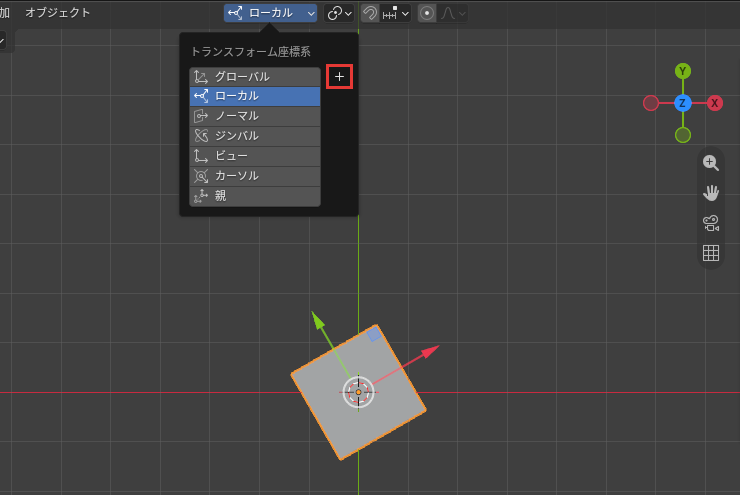740x495 pixels.
Task: Click the X axis gizmo circle
Action: tap(715, 103)
